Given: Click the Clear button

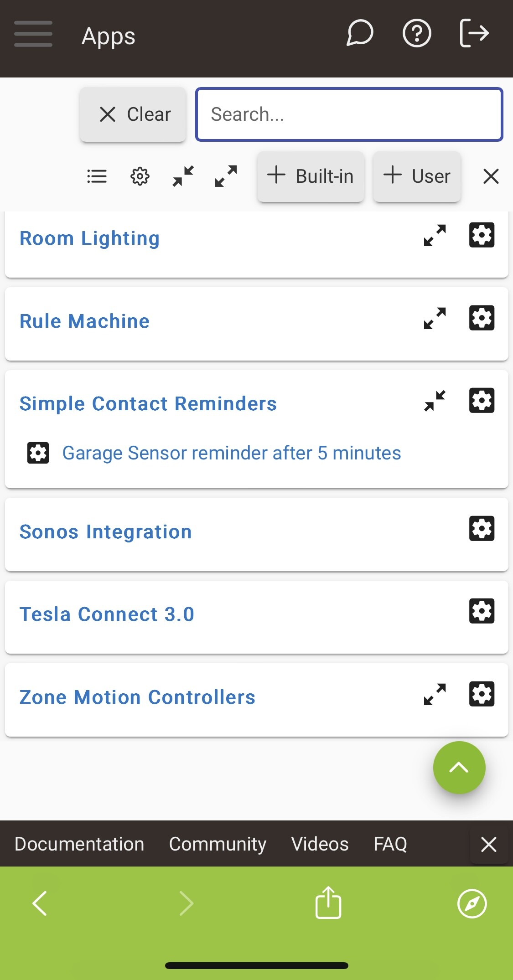Looking at the screenshot, I should point(133,114).
